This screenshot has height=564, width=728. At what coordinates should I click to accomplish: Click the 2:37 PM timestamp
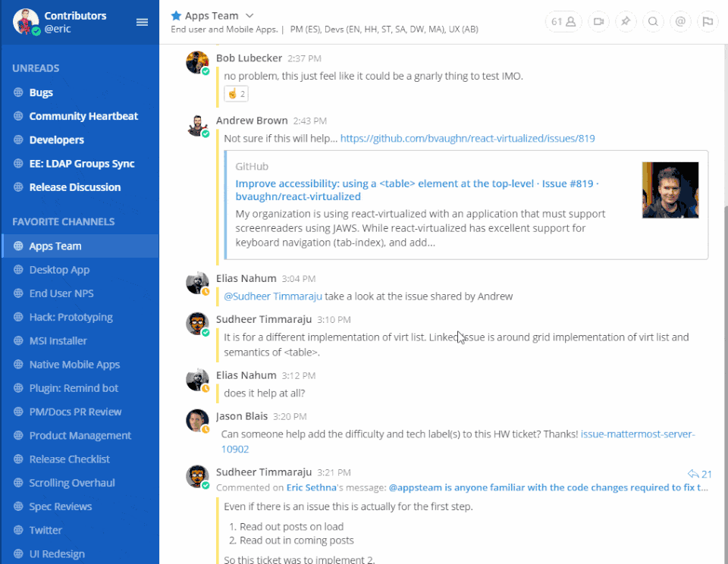[304, 58]
